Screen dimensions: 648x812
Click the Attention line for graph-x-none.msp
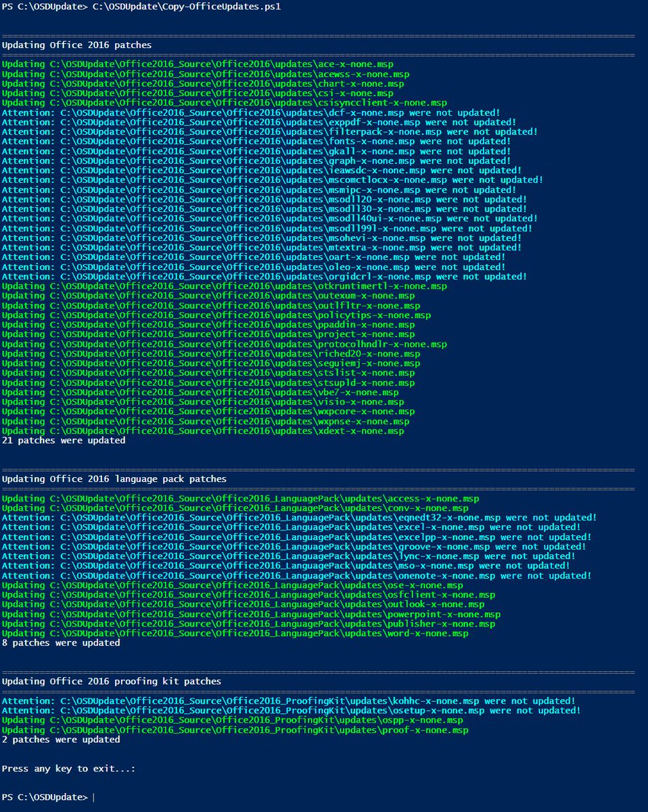point(256,160)
